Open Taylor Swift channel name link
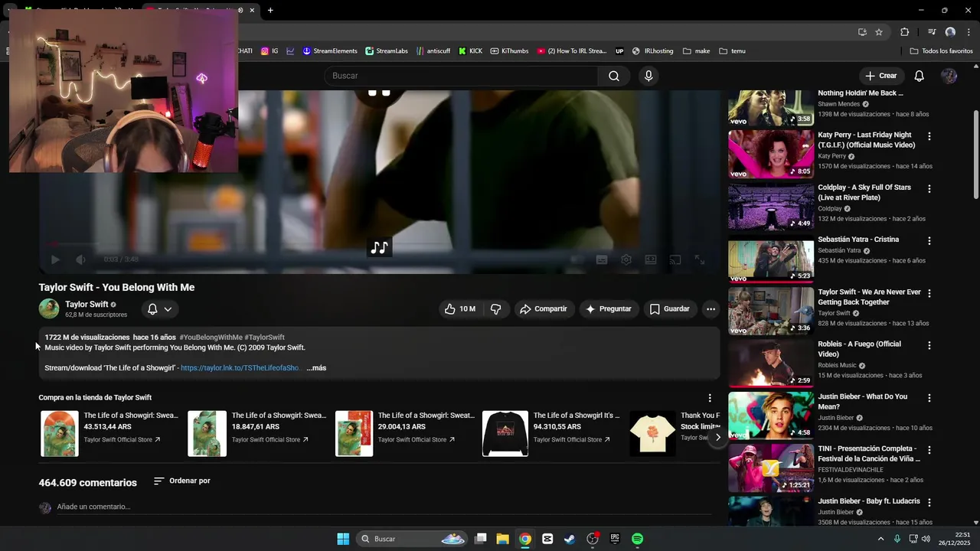This screenshot has width=980, height=551. click(87, 305)
